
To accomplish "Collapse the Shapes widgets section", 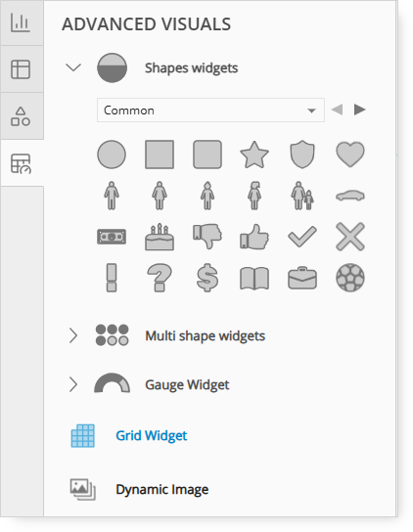I will (x=73, y=67).
